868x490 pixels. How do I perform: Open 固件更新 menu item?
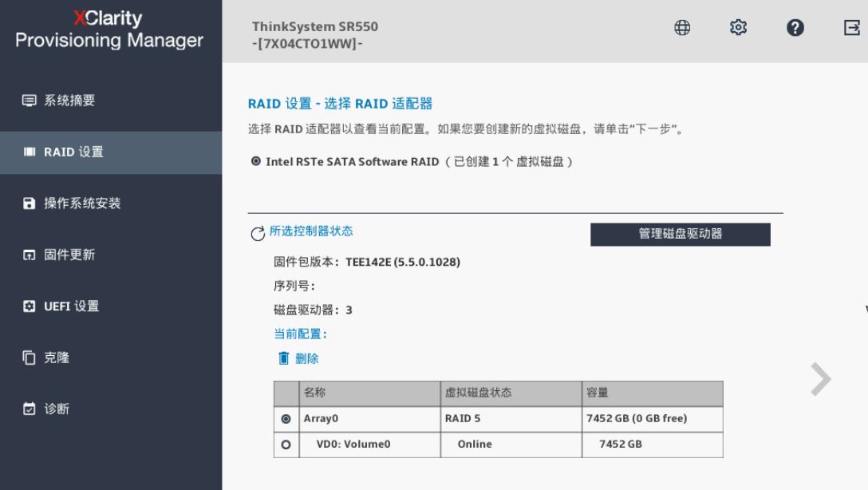tap(111, 255)
